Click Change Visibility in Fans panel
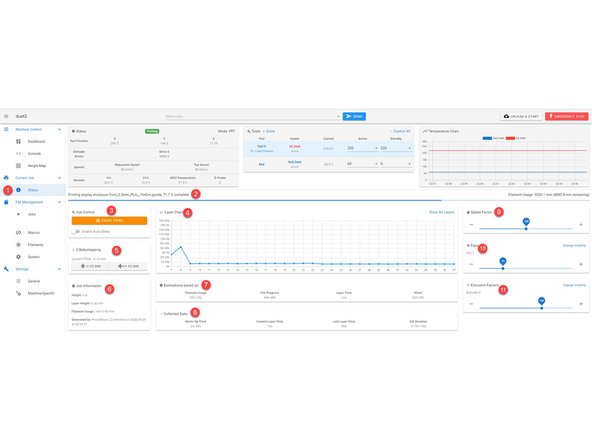Image resolution: width=592 pixels, height=444 pixels. tap(574, 245)
